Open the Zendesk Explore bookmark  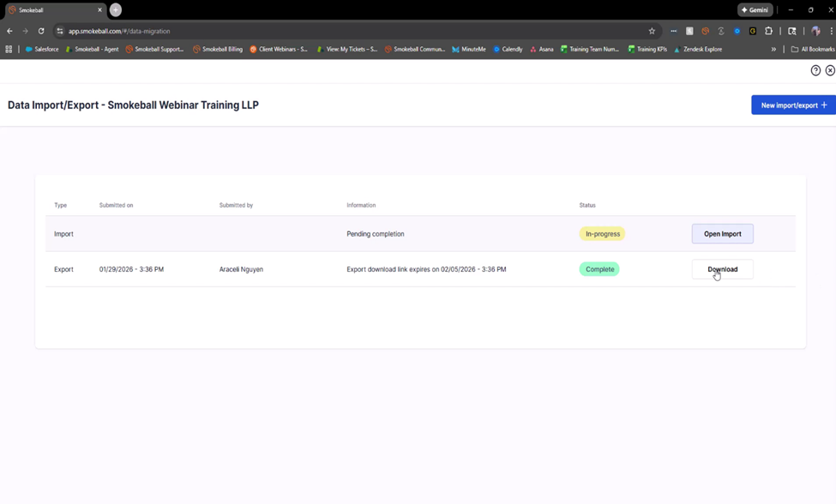click(x=698, y=49)
